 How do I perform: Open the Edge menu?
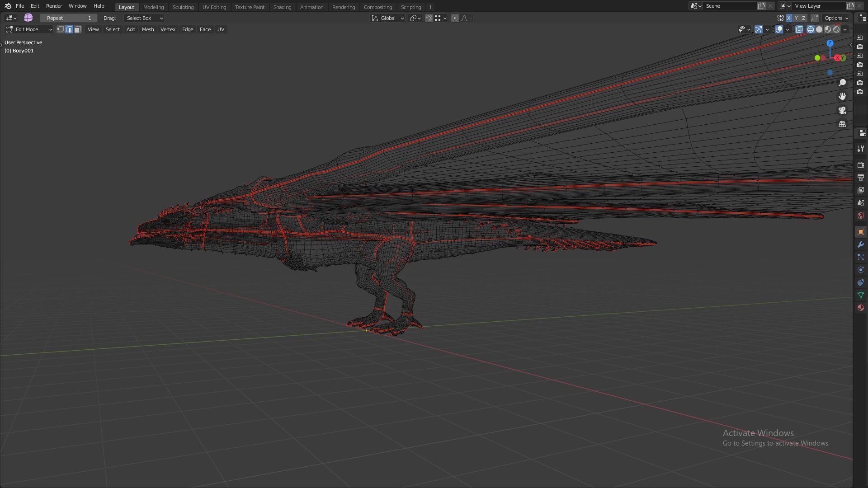tap(188, 29)
